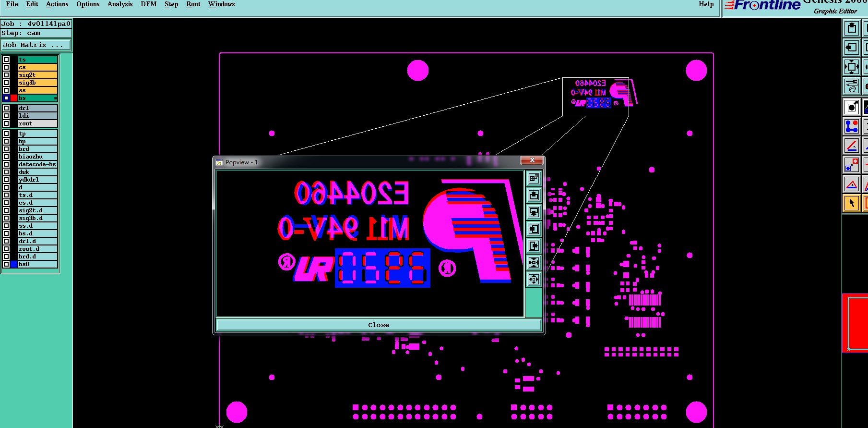Screen dimensions: 868x428
Task: Click the Job name field 4v01141pa0
Action: click(36, 24)
